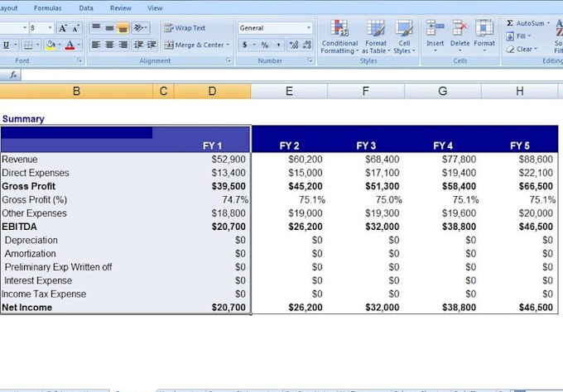The height and width of the screenshot is (392, 563).
Task: Expand fill color dropdown arrow
Action: coord(60,45)
